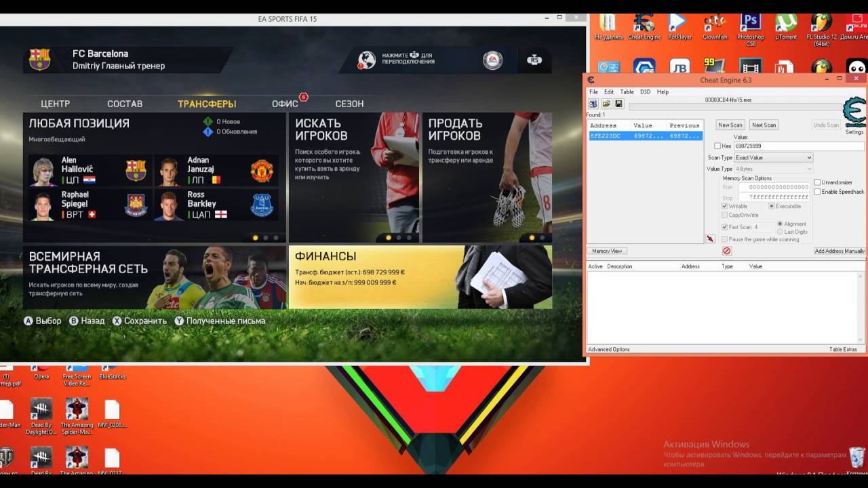Screen dimensions: 868x488
Task: Click the save floppy disk icon in Cheat Engine
Action: point(618,104)
